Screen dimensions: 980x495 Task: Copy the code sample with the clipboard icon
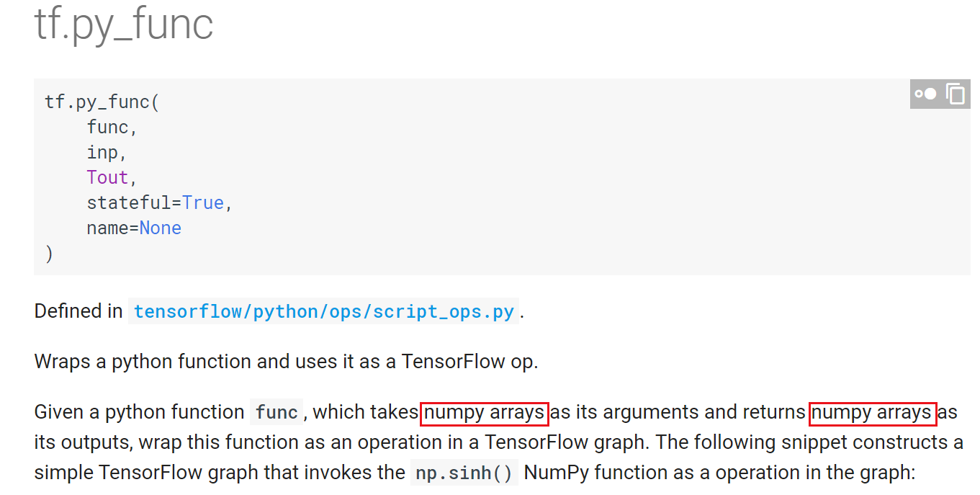tap(956, 94)
